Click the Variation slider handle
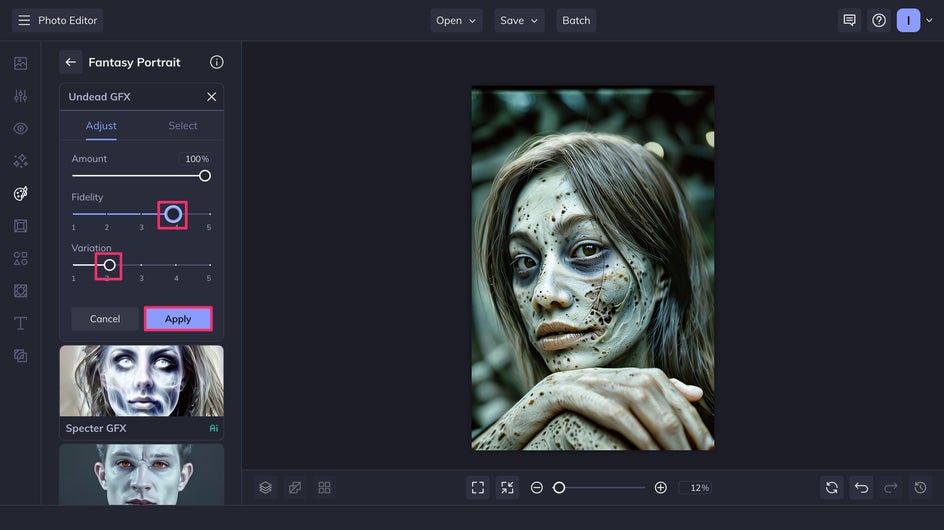This screenshot has width=944, height=530. coord(109,265)
